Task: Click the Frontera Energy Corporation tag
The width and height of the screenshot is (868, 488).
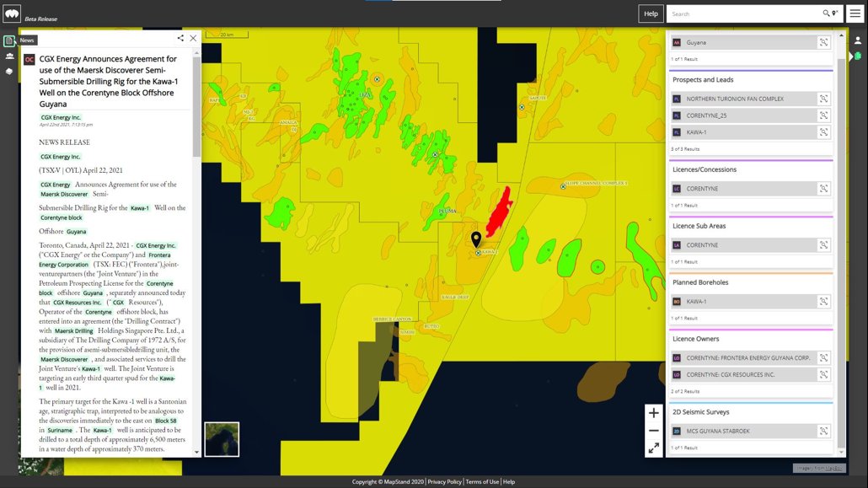Action: click(104, 260)
